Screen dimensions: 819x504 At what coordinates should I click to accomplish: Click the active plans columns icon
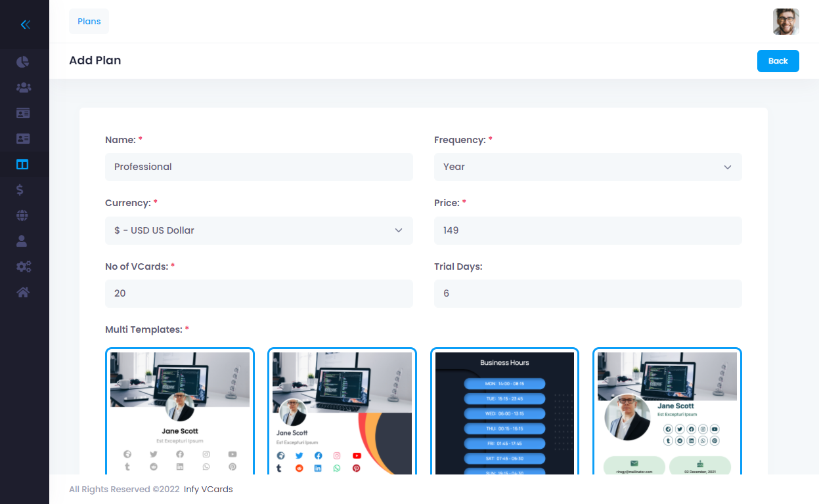coord(23,164)
